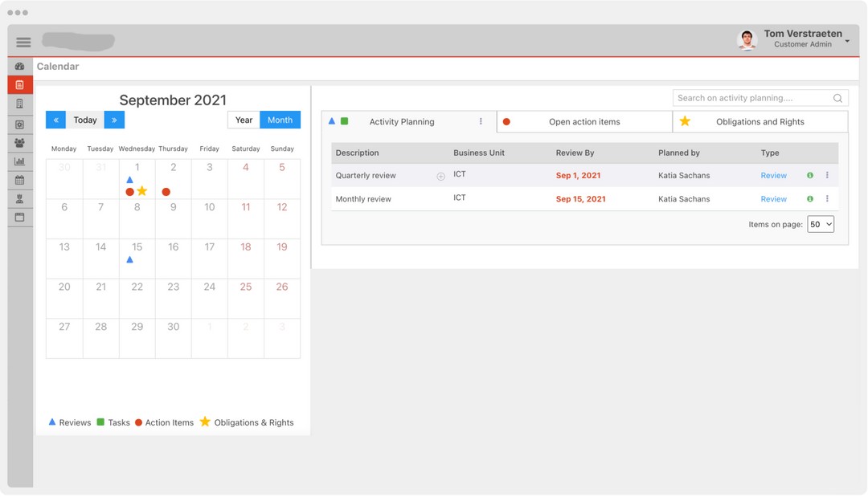
Task: Click the green info icon on Quarterly review row
Action: click(x=809, y=176)
